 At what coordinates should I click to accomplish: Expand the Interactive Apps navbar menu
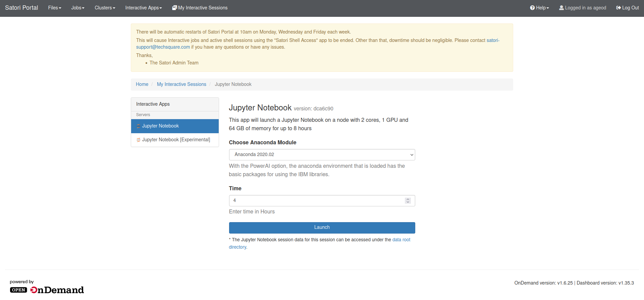(x=144, y=8)
